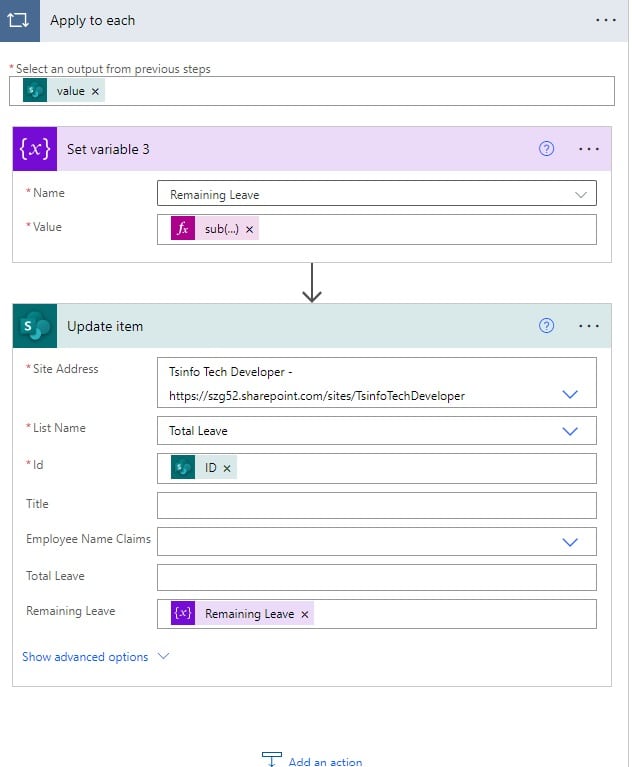
Task: Expand the List Name dropdown
Action: pos(570,431)
